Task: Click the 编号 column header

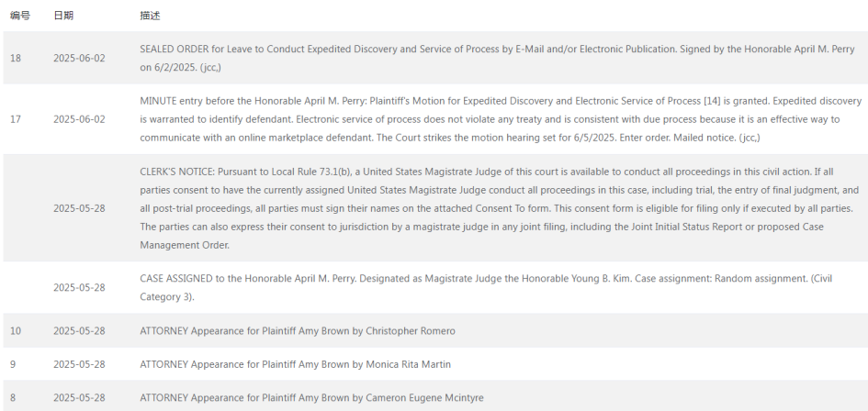Action: 20,16
